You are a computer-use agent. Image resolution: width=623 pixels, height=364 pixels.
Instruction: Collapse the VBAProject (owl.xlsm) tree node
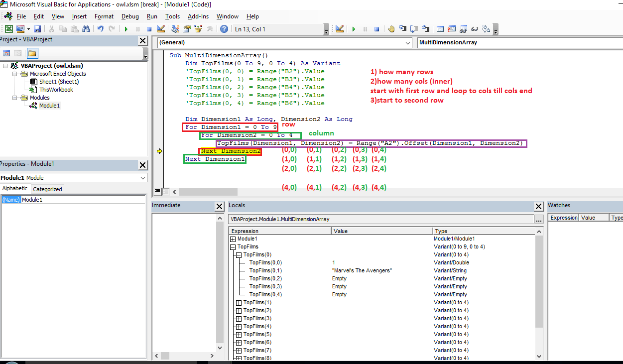[5, 66]
